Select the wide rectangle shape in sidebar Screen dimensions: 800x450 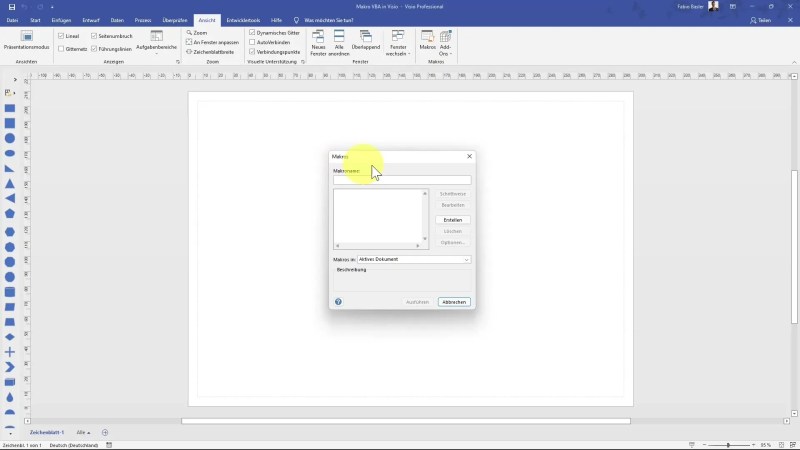[10, 108]
